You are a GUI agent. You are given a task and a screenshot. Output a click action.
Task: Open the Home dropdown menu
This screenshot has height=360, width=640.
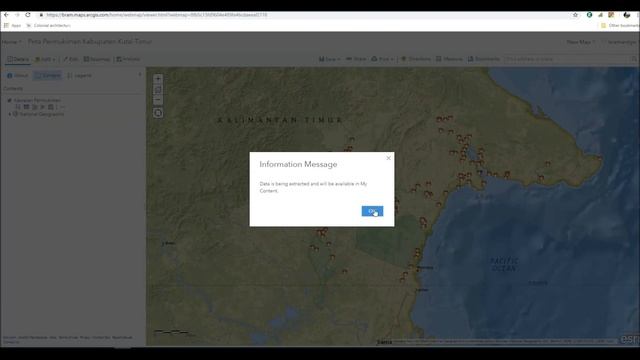pyautogui.click(x=11, y=42)
